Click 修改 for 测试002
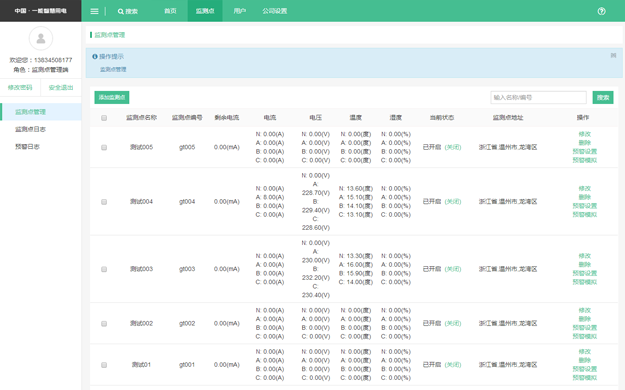The width and height of the screenshot is (625, 390). click(x=585, y=310)
